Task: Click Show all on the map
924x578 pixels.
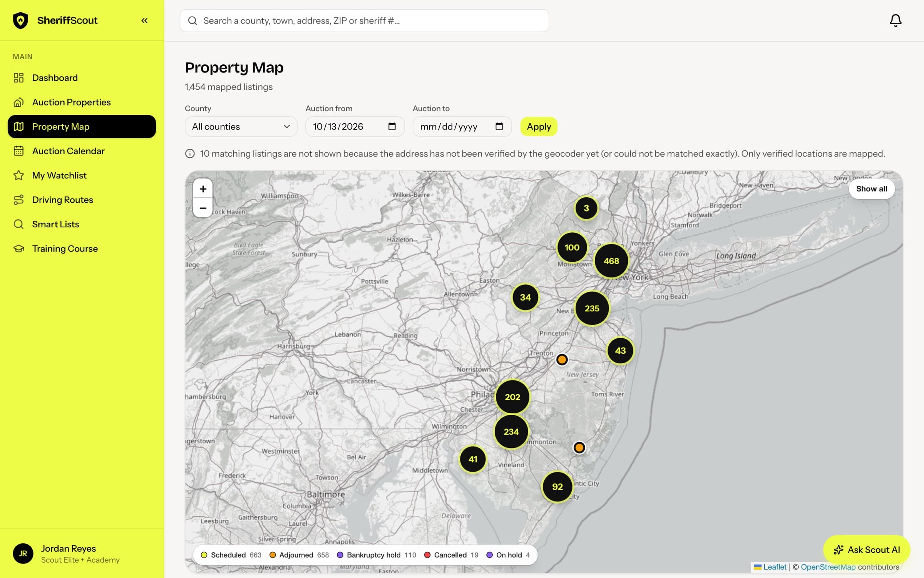Action: (x=871, y=189)
